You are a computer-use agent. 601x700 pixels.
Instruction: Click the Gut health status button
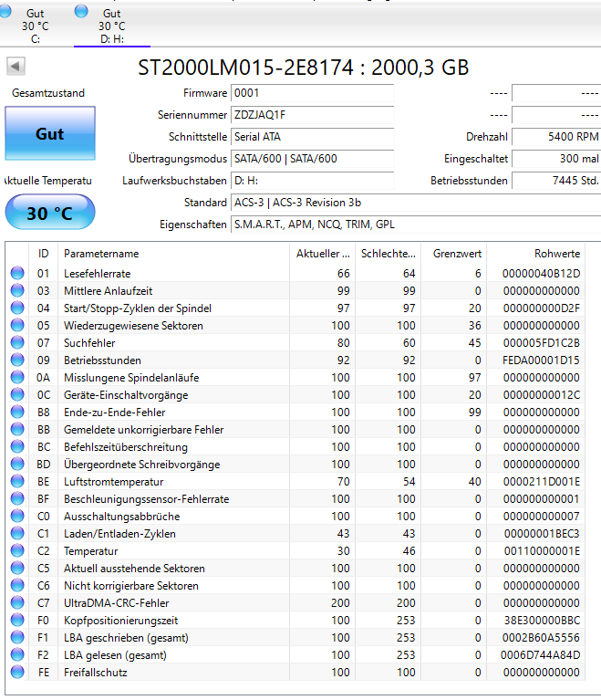[x=50, y=133]
